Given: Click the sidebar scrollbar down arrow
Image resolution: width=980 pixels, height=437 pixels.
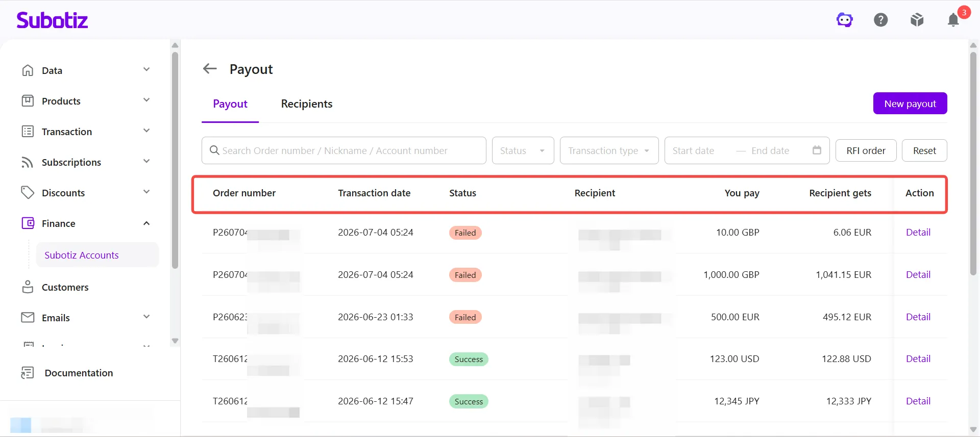Looking at the screenshot, I should (x=175, y=341).
